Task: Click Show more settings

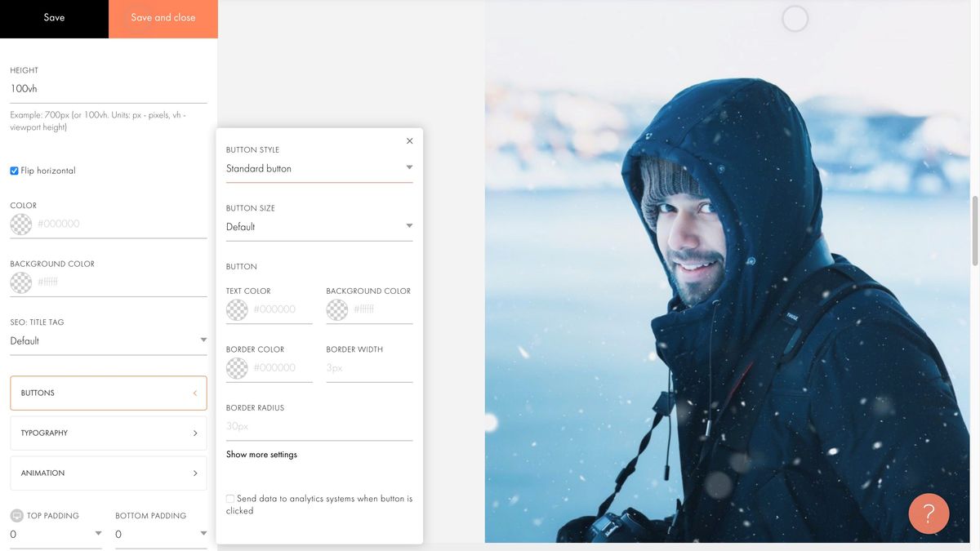Action: [x=261, y=453]
